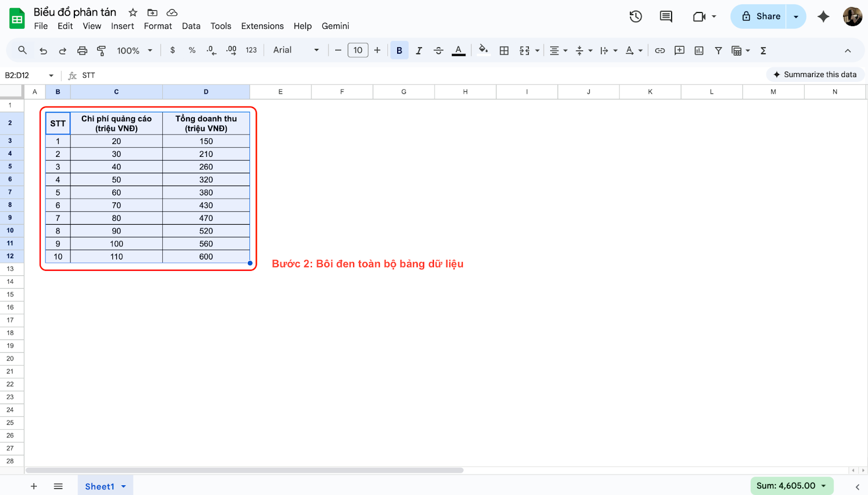Open the Arial font dropdown
Image resolution: width=868 pixels, height=495 pixels.
[x=296, y=50]
